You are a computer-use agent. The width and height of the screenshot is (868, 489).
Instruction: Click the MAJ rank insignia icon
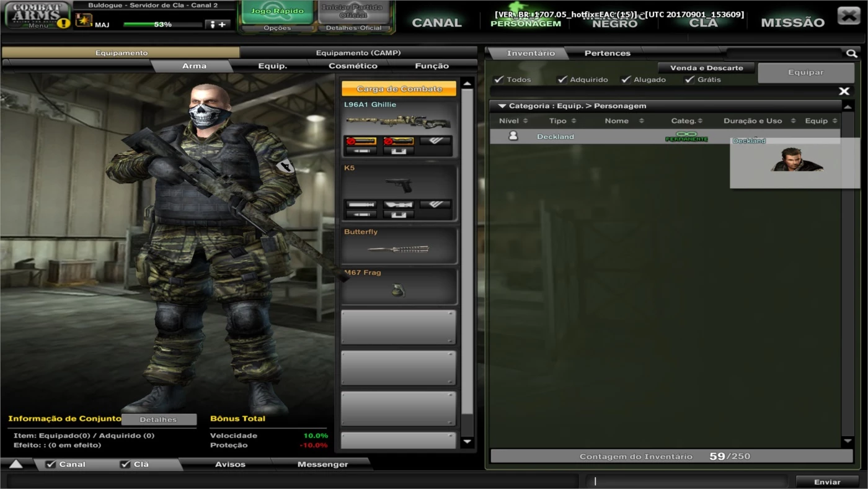tap(83, 22)
